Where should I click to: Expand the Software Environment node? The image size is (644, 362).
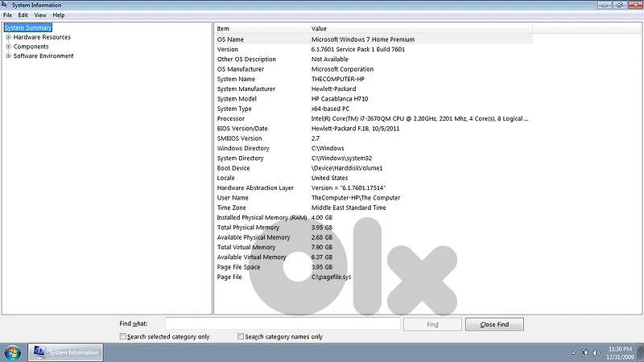(x=8, y=56)
